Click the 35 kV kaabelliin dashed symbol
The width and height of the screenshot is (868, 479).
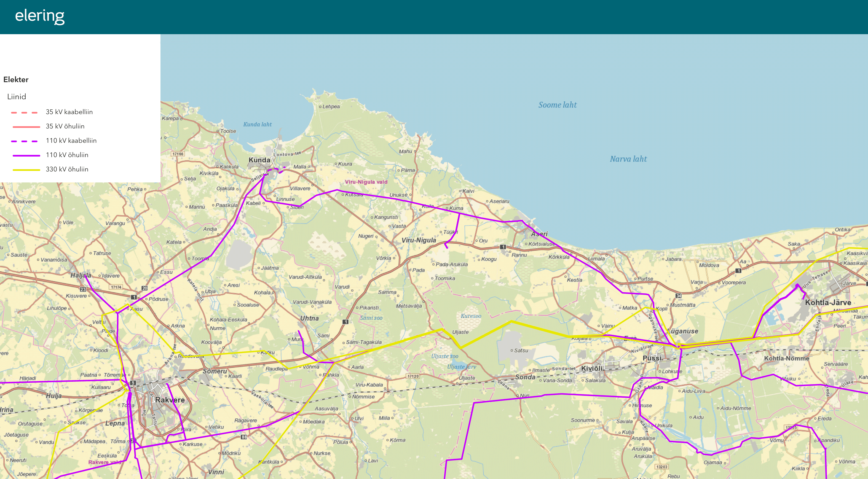point(24,112)
